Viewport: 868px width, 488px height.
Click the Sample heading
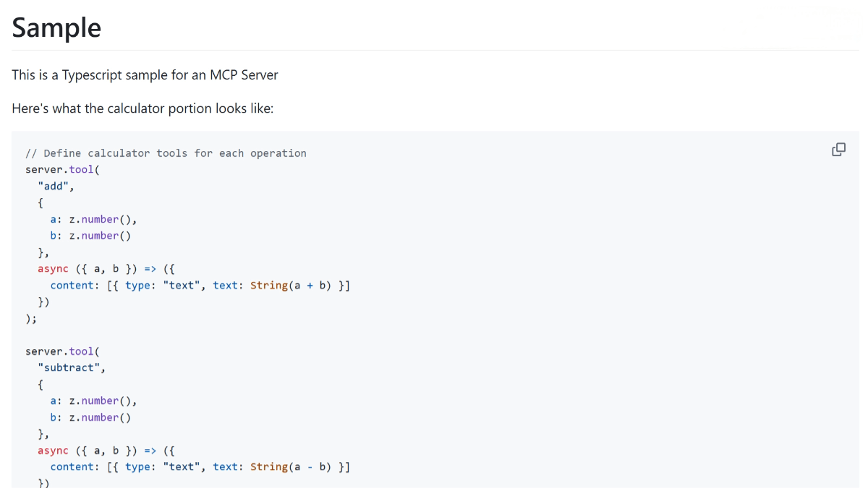coord(56,27)
